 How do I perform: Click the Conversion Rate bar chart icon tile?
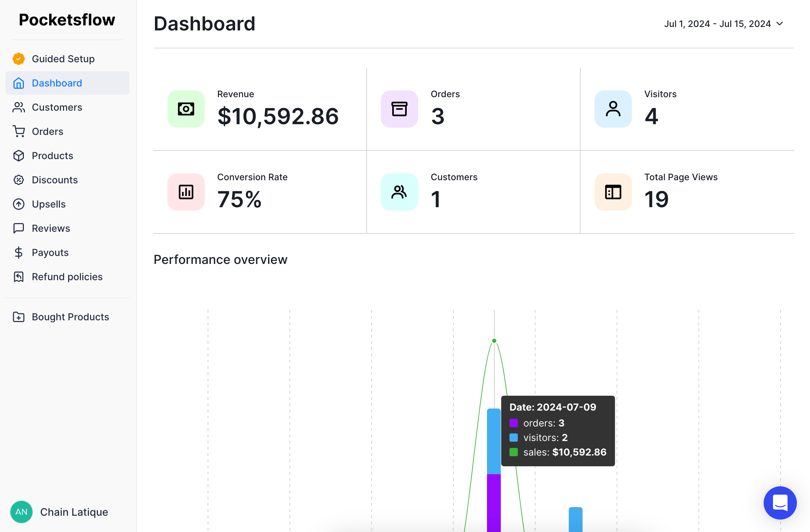[x=186, y=192]
